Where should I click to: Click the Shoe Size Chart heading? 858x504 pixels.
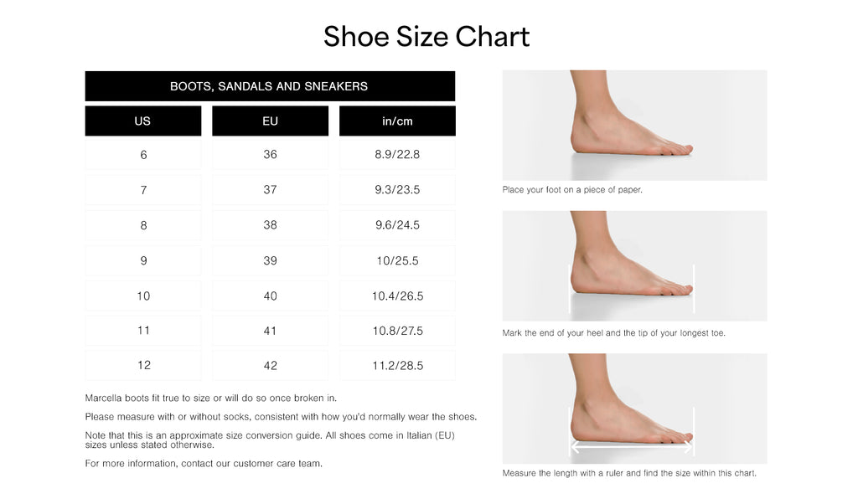click(x=426, y=37)
